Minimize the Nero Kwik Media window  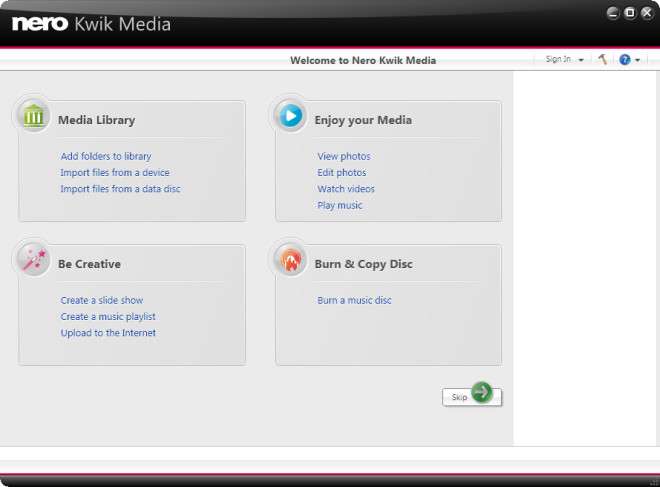[613, 13]
